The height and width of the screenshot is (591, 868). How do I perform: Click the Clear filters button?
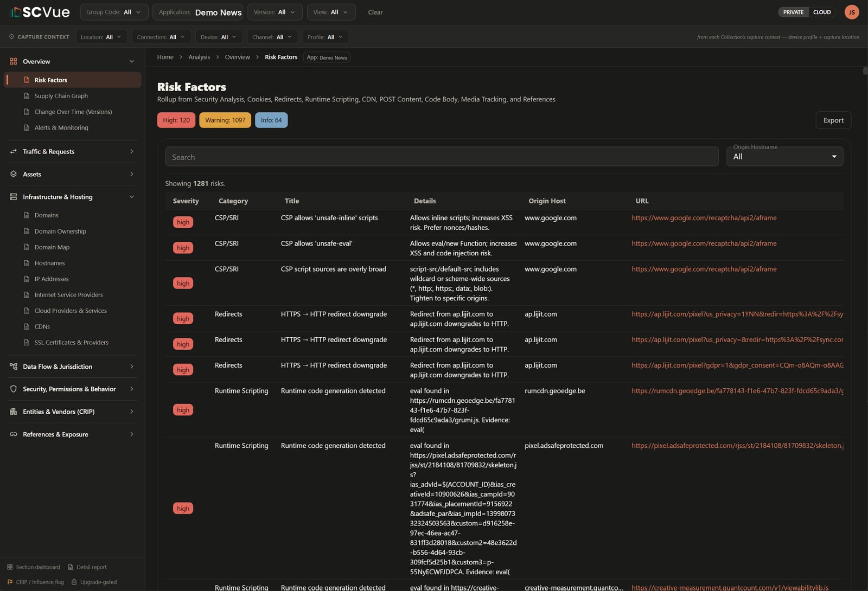coord(375,12)
